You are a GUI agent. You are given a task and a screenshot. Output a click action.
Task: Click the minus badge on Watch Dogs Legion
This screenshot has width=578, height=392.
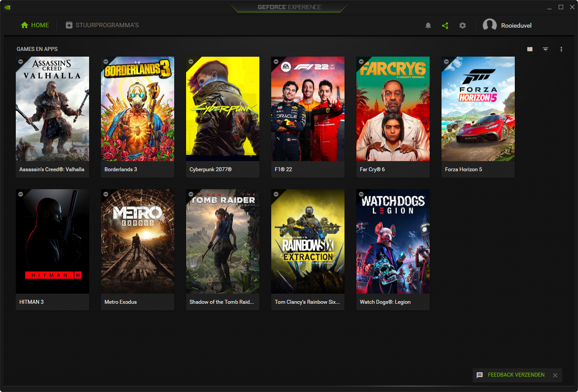(x=361, y=194)
